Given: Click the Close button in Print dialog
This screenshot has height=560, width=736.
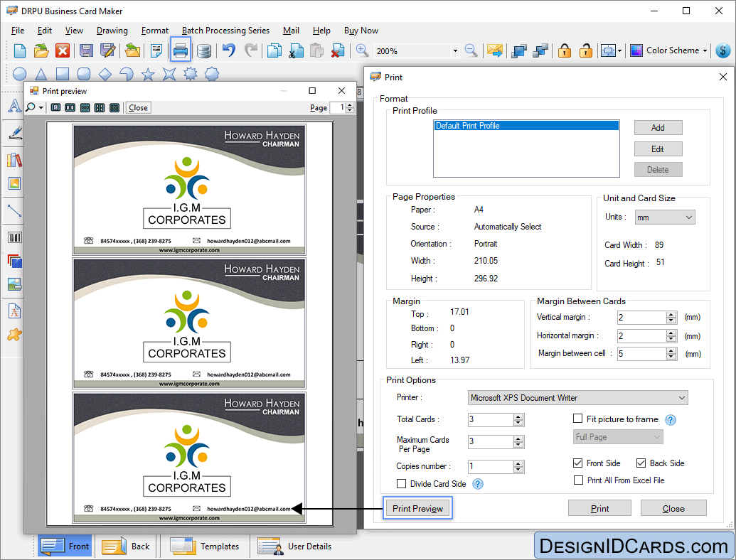Looking at the screenshot, I should point(673,508).
